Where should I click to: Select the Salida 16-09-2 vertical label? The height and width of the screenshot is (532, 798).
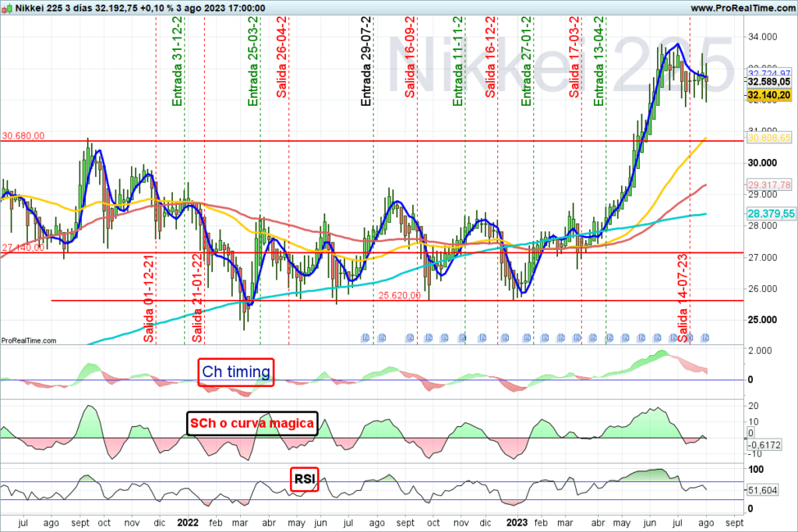point(410,57)
